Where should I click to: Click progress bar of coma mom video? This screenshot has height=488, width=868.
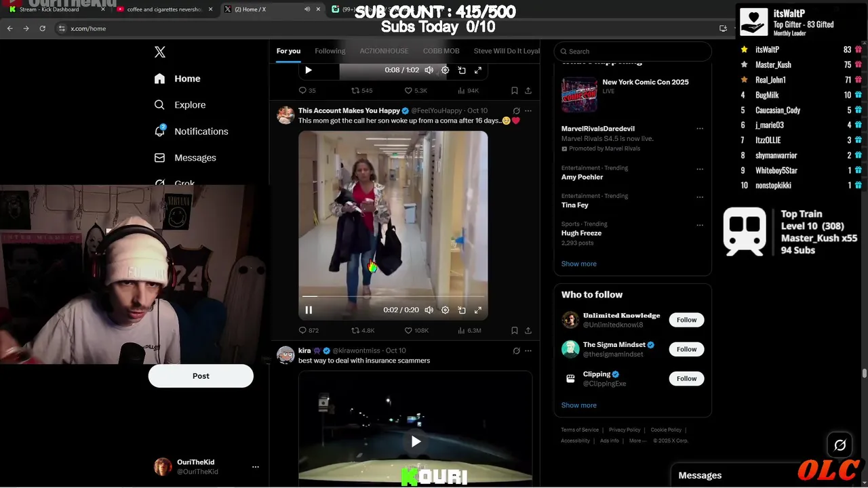[393, 296]
